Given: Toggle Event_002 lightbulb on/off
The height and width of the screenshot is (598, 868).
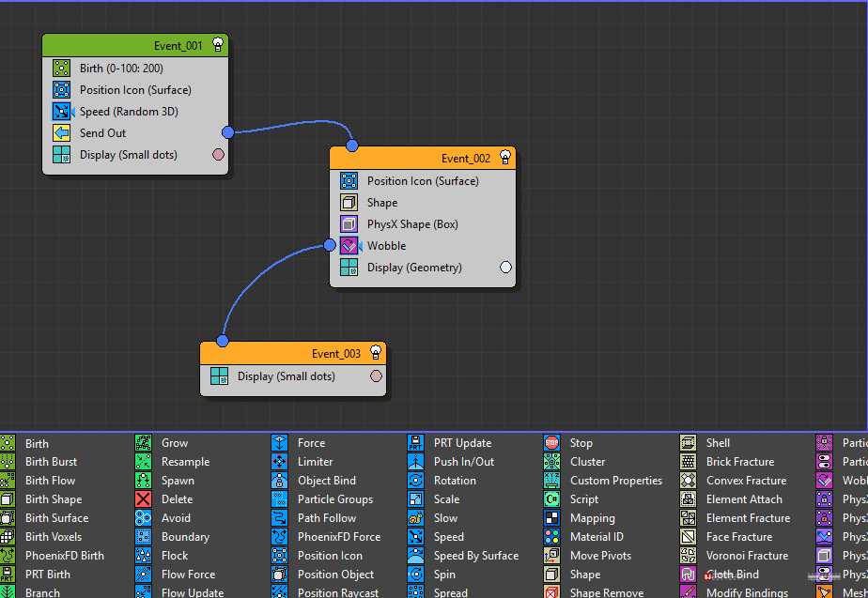Looking at the screenshot, I should click(505, 158).
